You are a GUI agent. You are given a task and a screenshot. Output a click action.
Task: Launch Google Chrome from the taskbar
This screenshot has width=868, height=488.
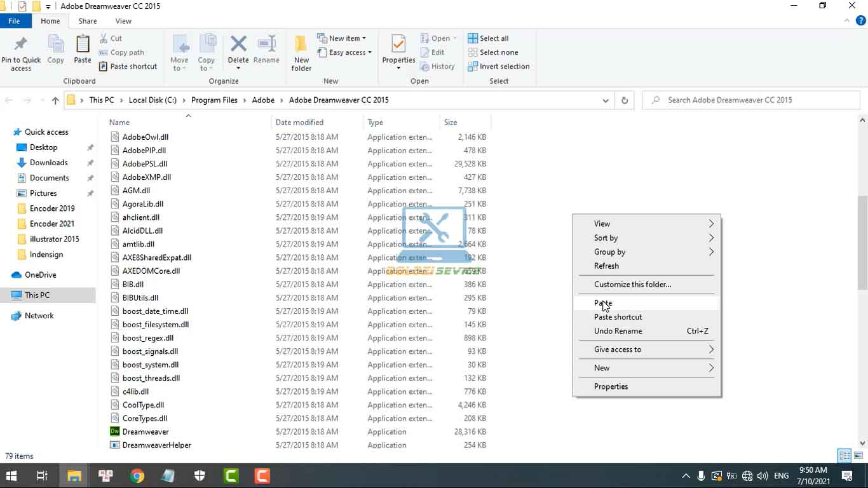pos(136,475)
